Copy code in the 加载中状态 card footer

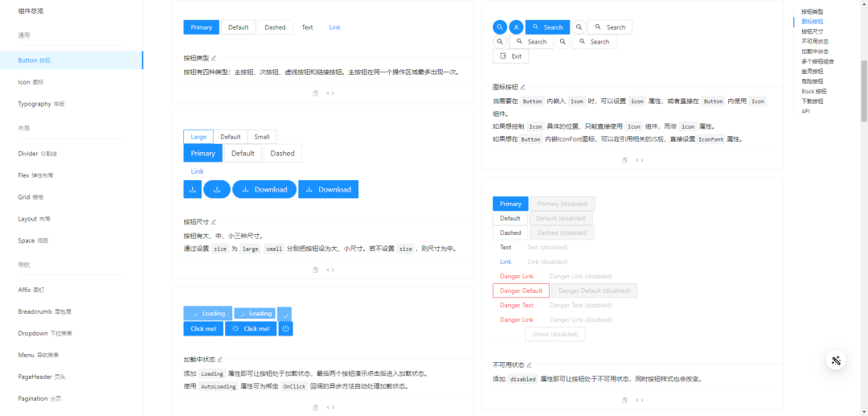316,407
